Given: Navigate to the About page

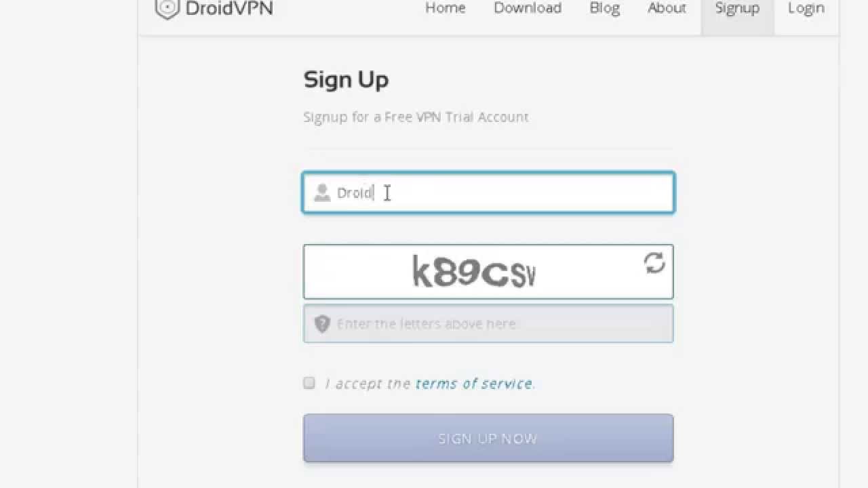Looking at the screenshot, I should click(x=667, y=8).
